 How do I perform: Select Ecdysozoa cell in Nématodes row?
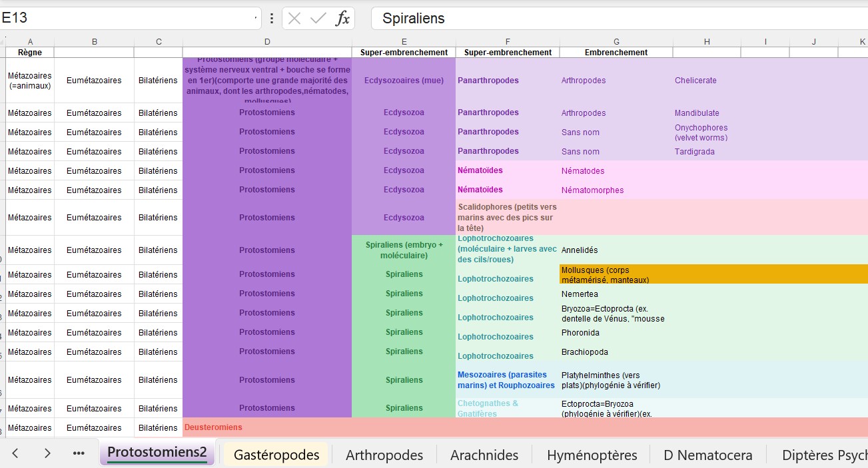[x=404, y=171]
